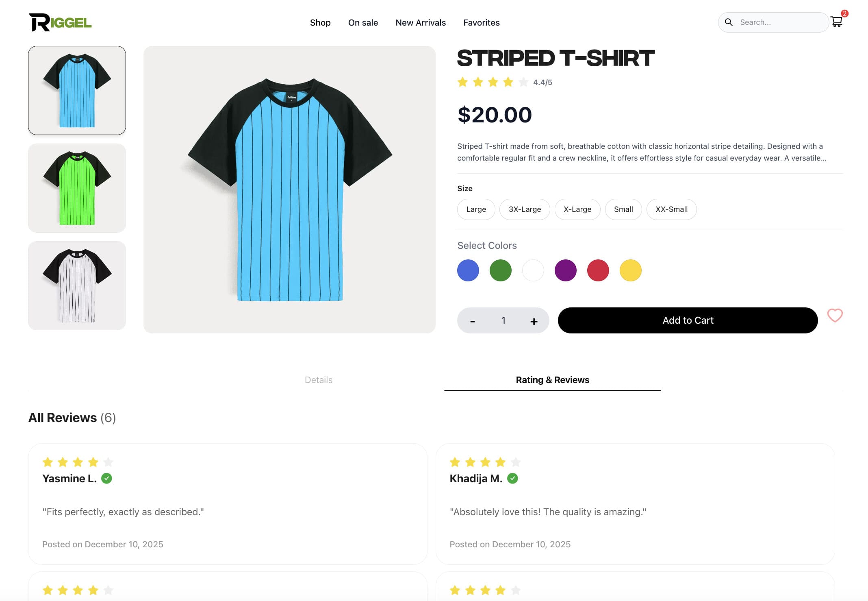This screenshot has height=601, width=868.
Task: Increase quantity with the plus stepper
Action: 534,320
